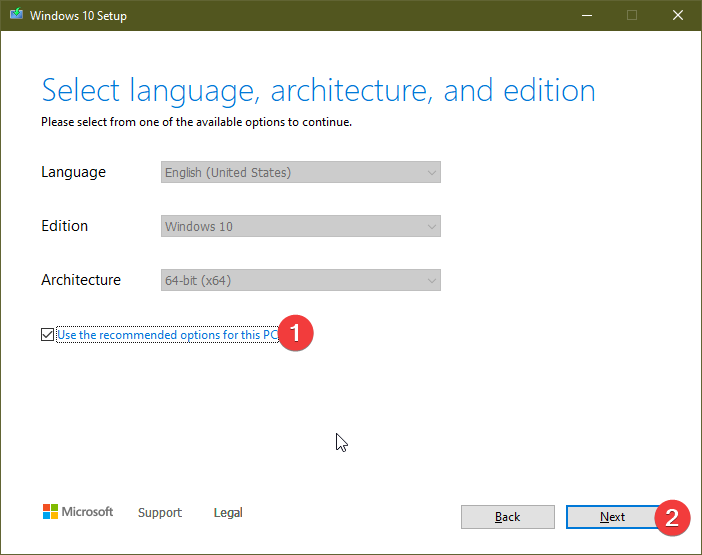Open the Support link
The width and height of the screenshot is (702, 555).
click(160, 512)
